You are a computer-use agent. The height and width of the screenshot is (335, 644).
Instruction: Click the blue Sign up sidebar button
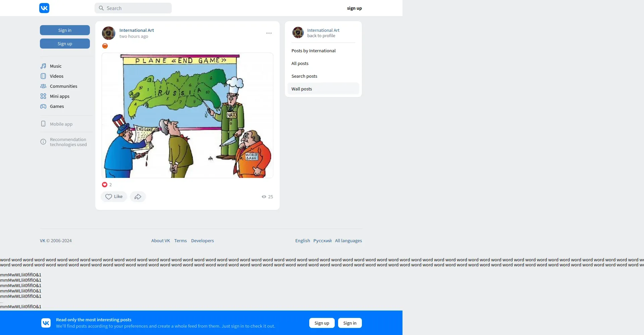(65, 44)
